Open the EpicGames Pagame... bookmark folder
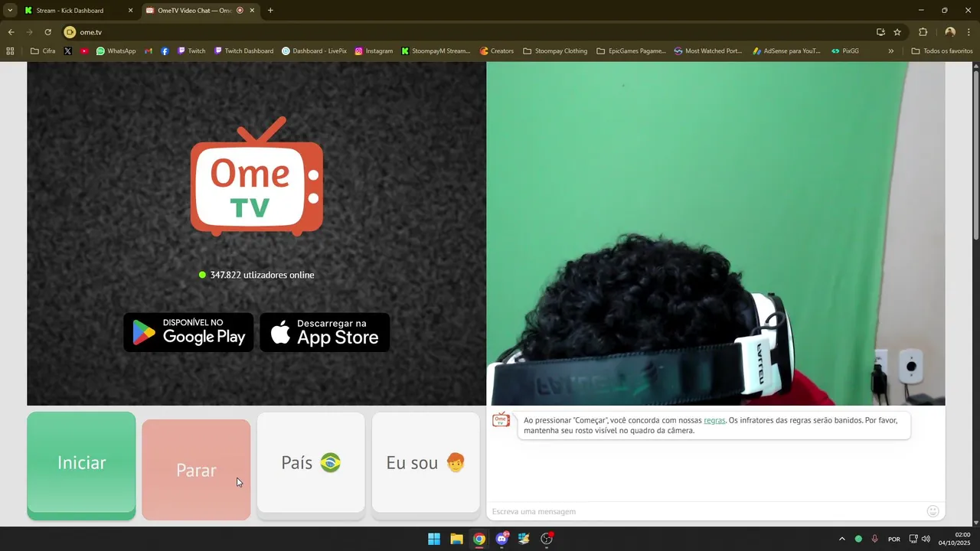The height and width of the screenshot is (551, 980). coord(631,51)
